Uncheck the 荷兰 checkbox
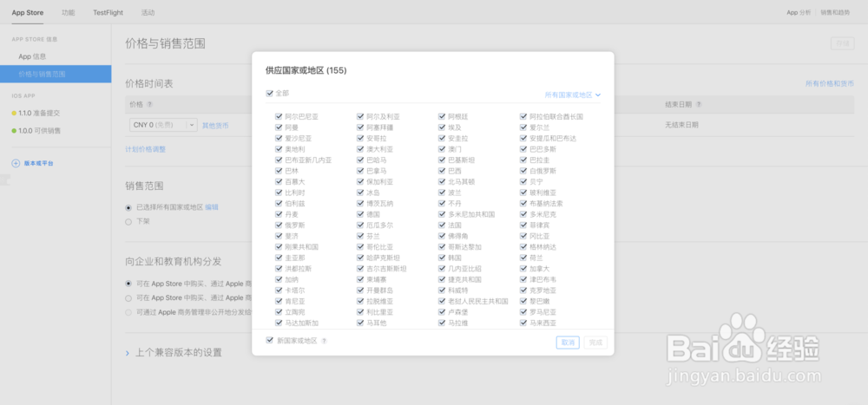 [x=523, y=258]
